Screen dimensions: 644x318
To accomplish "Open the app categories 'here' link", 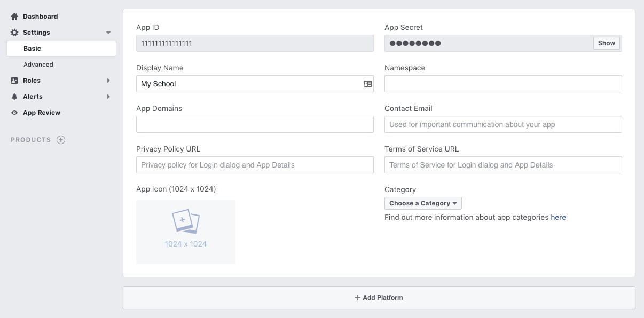I will [558, 217].
